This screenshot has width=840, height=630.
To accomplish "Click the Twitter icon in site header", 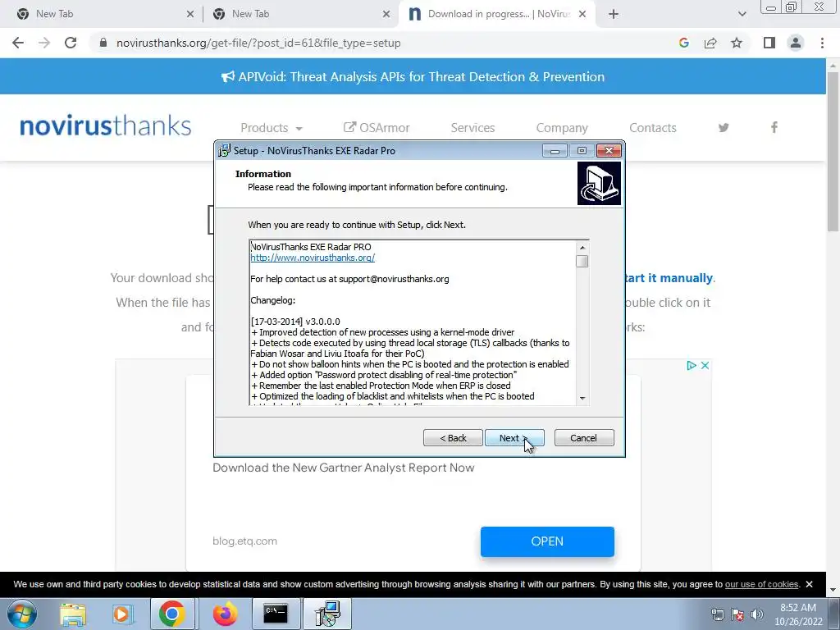I will 724,127.
